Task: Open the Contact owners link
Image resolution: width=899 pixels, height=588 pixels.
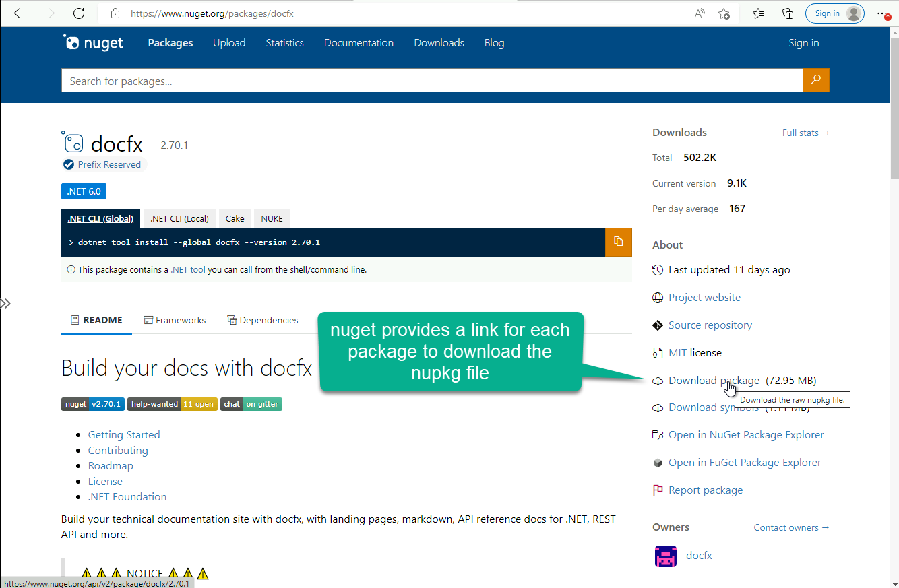Action: click(x=792, y=527)
